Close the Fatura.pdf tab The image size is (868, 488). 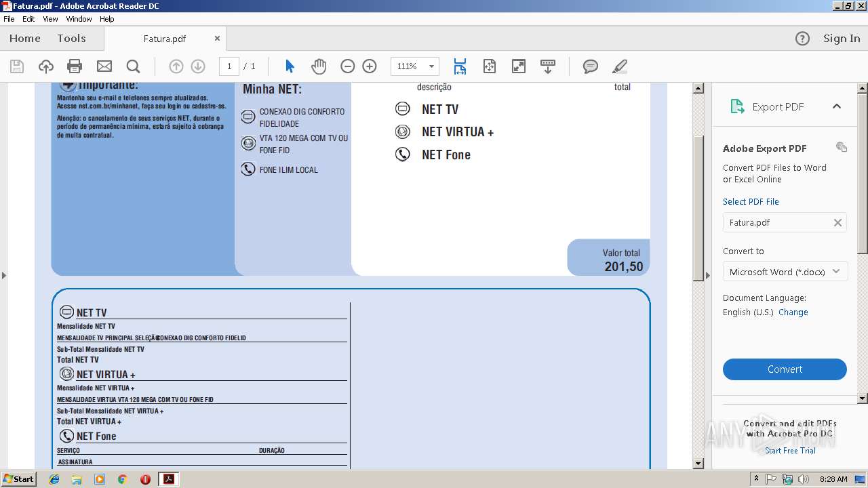[x=217, y=39]
